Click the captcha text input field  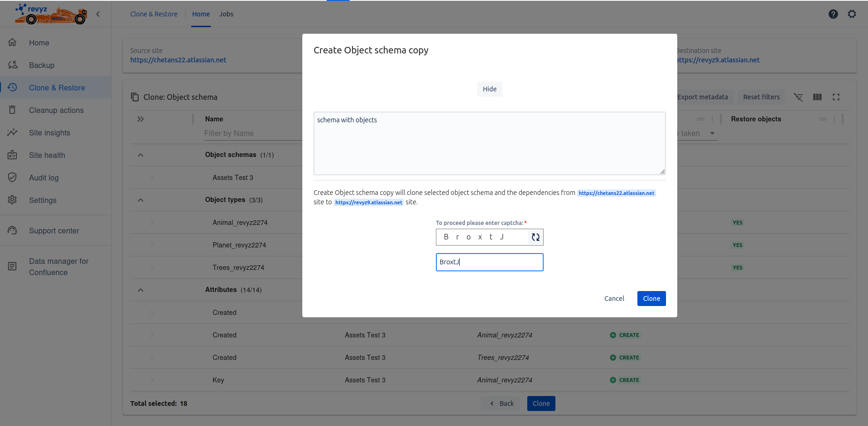pyautogui.click(x=489, y=262)
